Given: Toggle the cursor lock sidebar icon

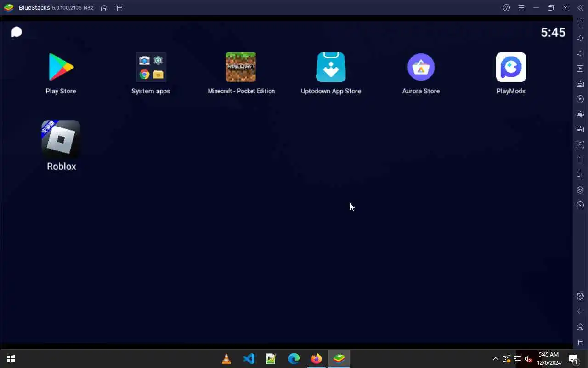Looking at the screenshot, I should pyautogui.click(x=580, y=69).
